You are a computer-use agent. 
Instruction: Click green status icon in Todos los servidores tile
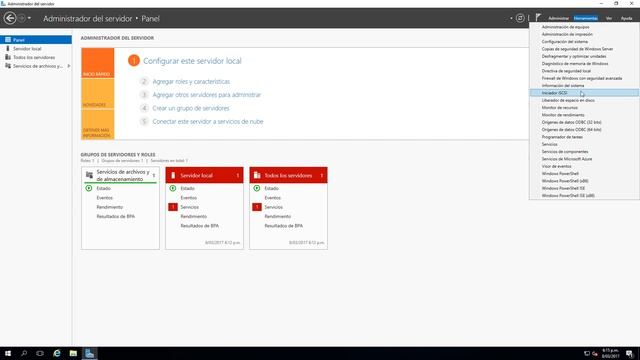coord(257,188)
